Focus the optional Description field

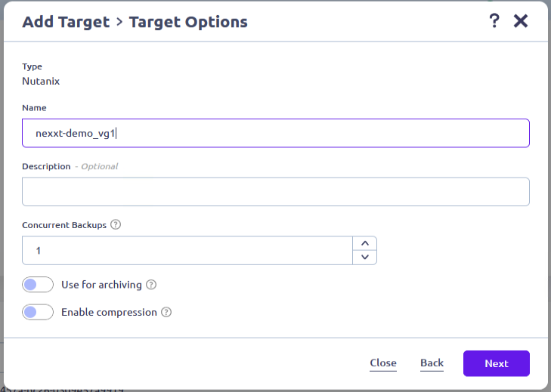pyautogui.click(x=276, y=192)
